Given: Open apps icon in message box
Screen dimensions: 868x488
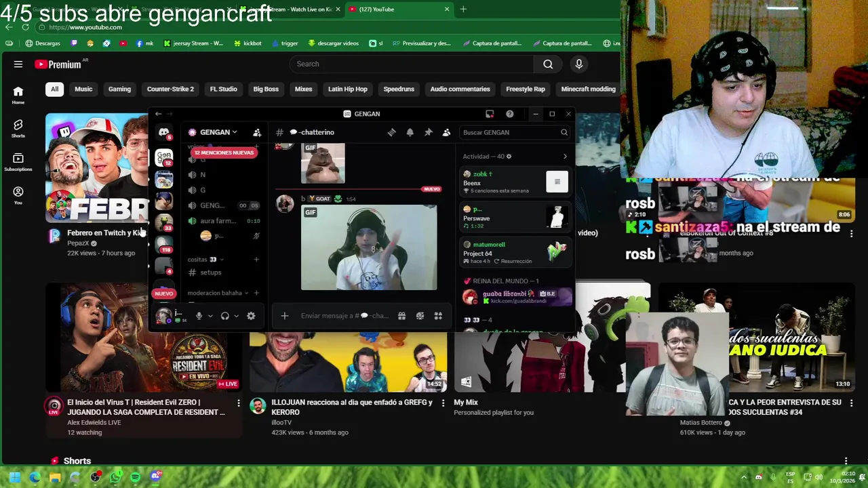Looking at the screenshot, I should pos(438,316).
